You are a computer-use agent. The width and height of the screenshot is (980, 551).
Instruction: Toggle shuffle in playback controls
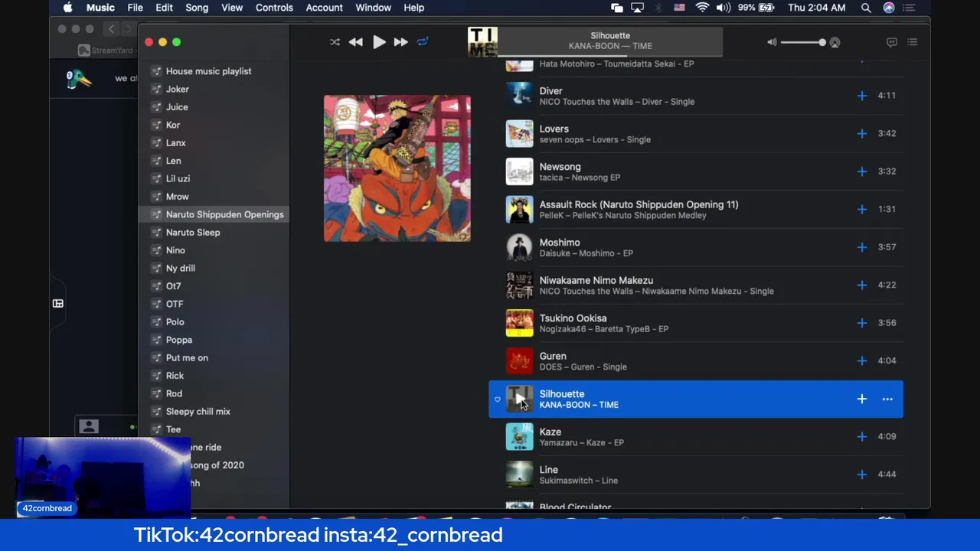(335, 42)
